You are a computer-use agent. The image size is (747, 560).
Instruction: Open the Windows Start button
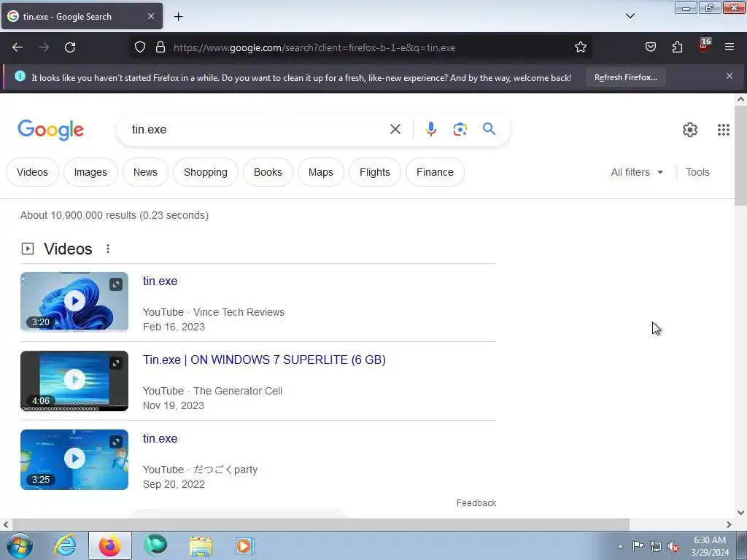pyautogui.click(x=20, y=545)
